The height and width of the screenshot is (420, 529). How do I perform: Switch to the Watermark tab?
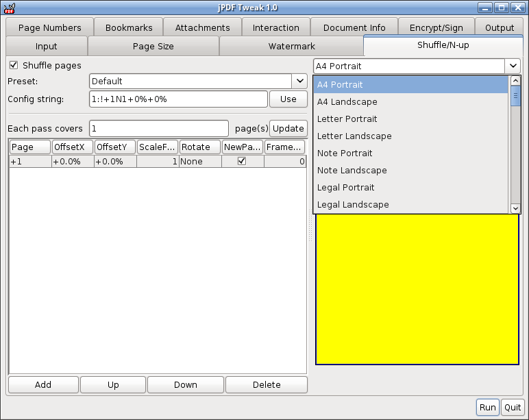pos(291,46)
